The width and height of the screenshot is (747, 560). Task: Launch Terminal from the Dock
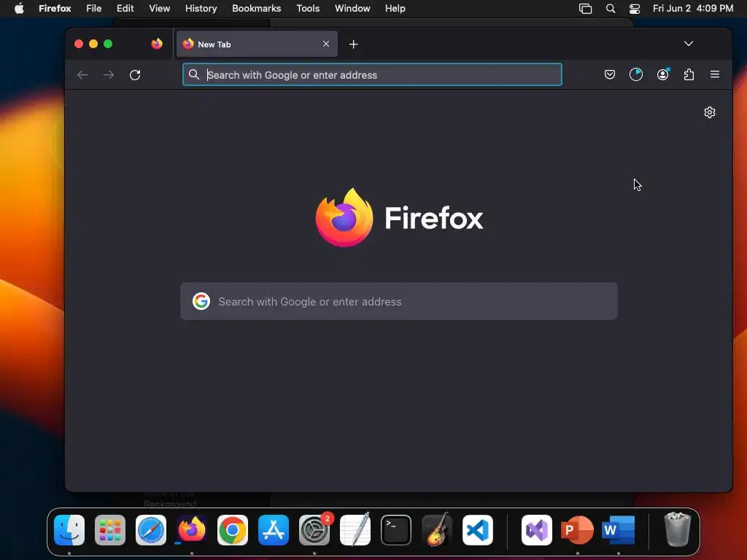tap(396, 530)
